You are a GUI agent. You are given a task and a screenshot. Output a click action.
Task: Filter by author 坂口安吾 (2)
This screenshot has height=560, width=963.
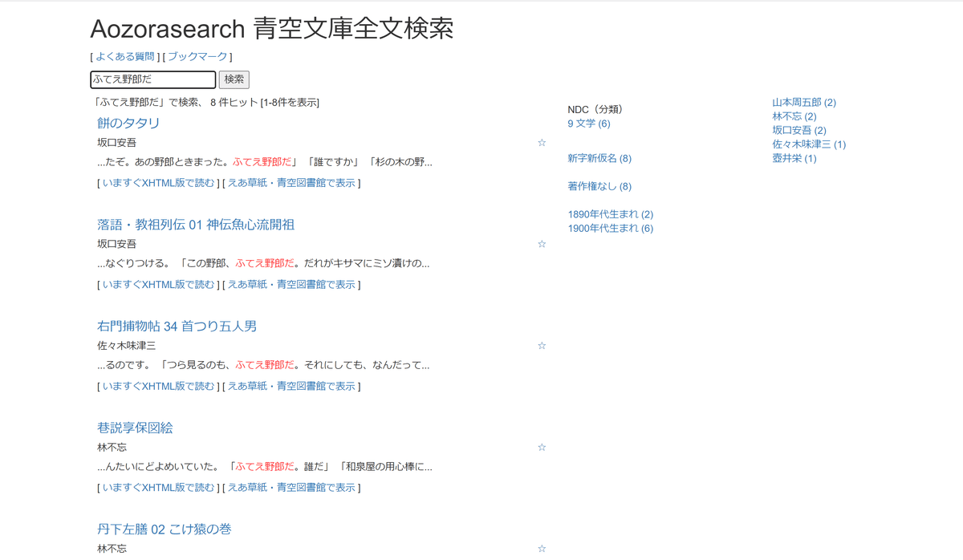tap(799, 130)
